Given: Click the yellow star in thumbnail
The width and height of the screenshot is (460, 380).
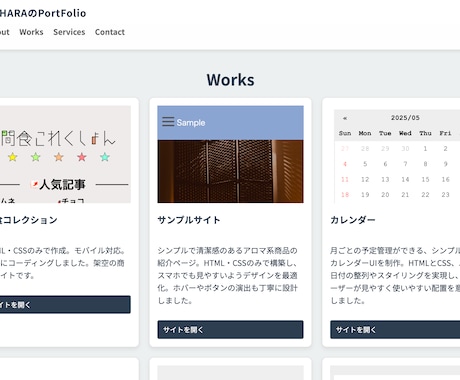Looking at the screenshot, I should (13, 157).
